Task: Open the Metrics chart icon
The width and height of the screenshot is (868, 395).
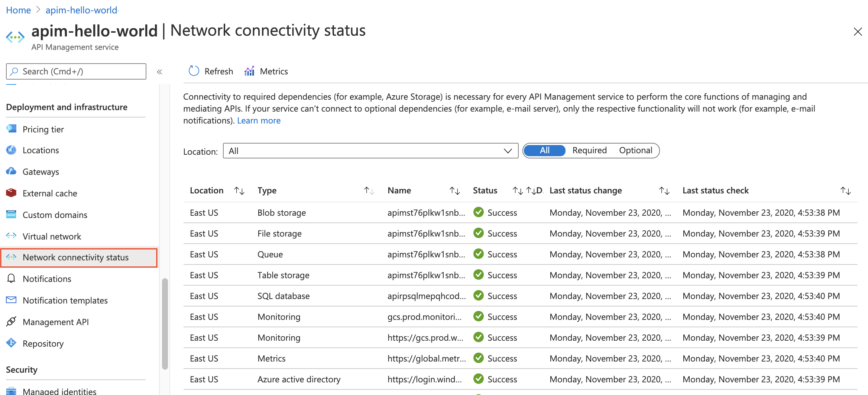Action: click(249, 71)
